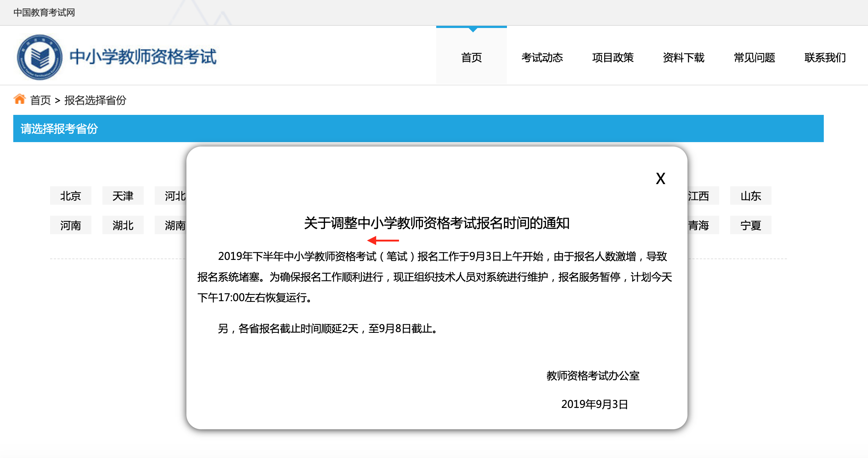Close the notice popup with X
868x458 pixels.
pos(660,179)
